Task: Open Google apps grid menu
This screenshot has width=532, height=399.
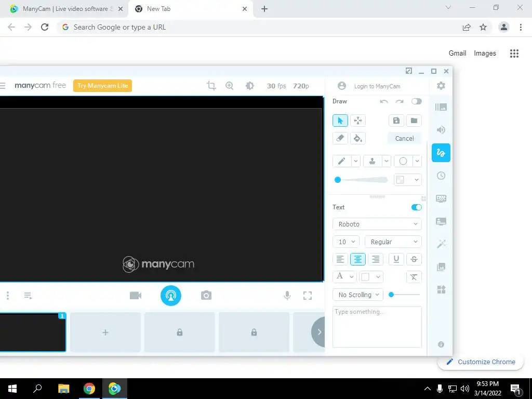Action: click(514, 54)
